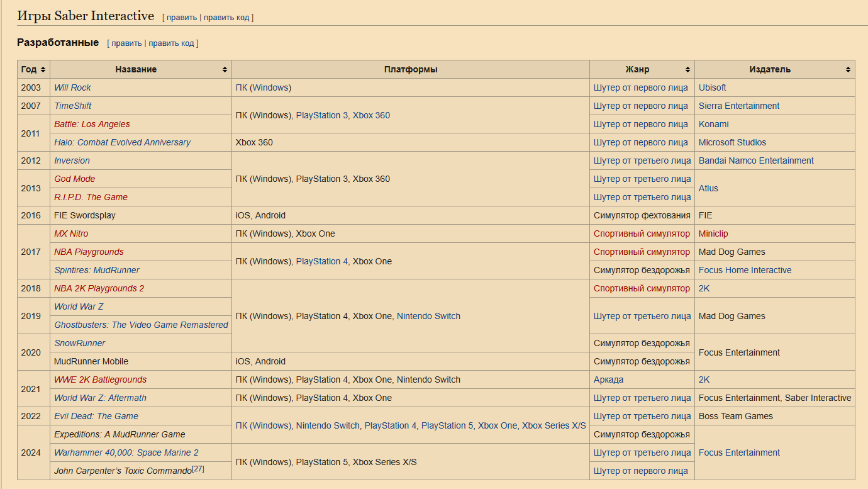Open red link Battle: Los Angeles

(92, 124)
